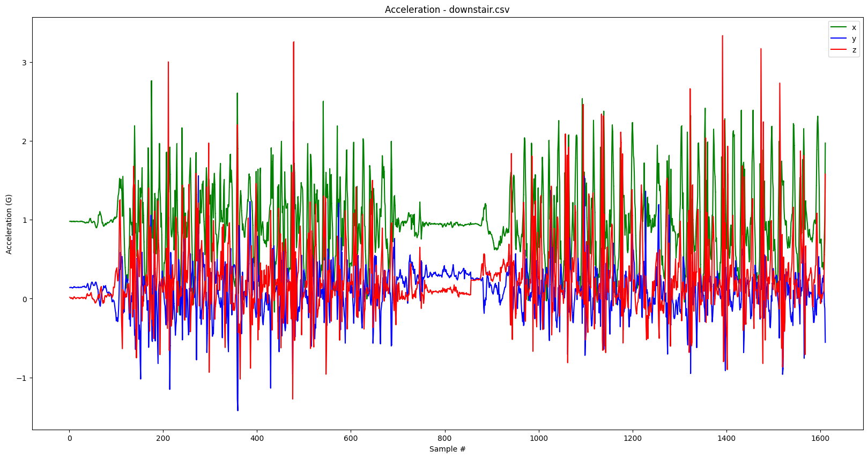Select the 'z' legend label text

[854, 51]
